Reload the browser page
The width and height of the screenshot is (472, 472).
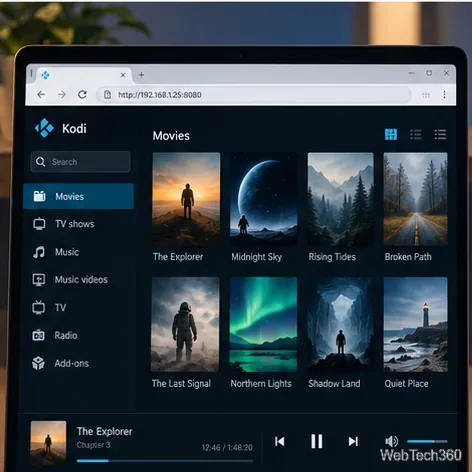[82, 95]
